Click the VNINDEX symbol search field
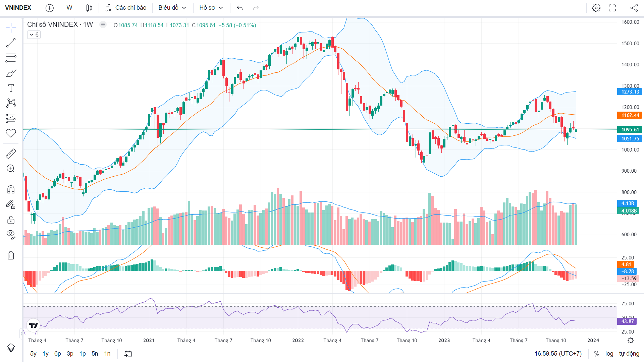This screenshot has width=644, height=362. [x=18, y=8]
